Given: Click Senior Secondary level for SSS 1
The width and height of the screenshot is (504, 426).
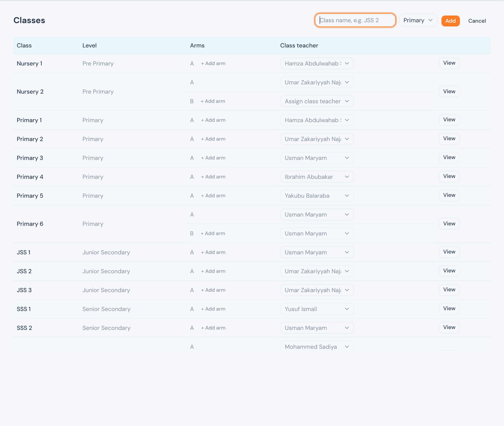Looking at the screenshot, I should pyautogui.click(x=106, y=309).
